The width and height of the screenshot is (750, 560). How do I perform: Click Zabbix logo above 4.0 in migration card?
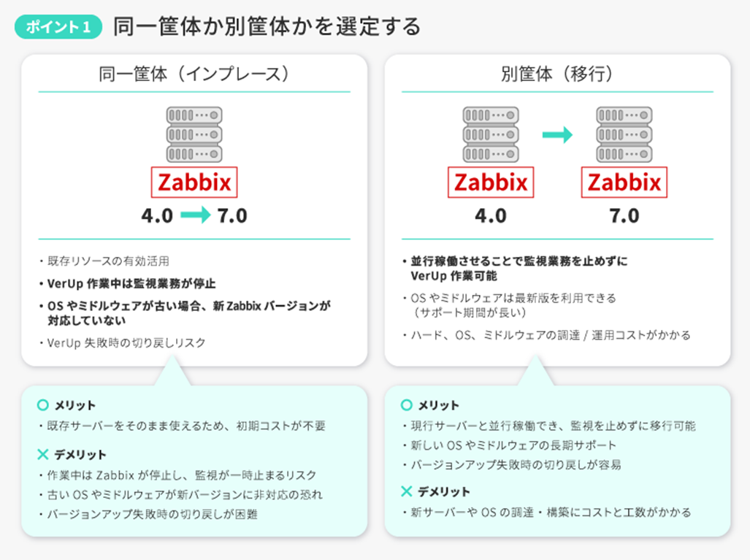click(x=491, y=183)
